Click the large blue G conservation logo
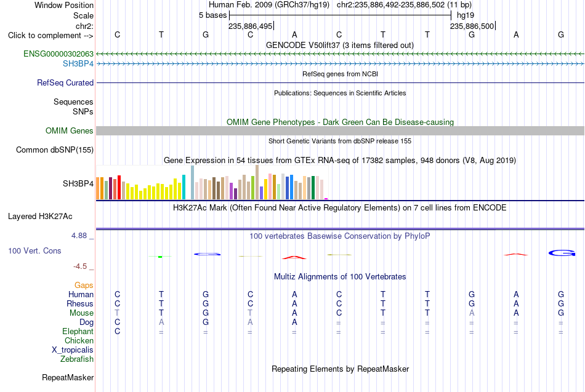 tap(562, 254)
